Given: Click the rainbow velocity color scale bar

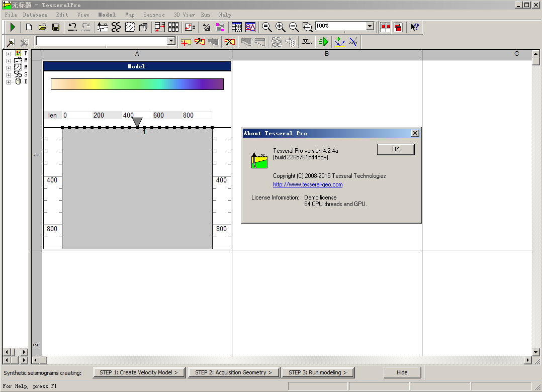Looking at the screenshot, I should tap(137, 84).
